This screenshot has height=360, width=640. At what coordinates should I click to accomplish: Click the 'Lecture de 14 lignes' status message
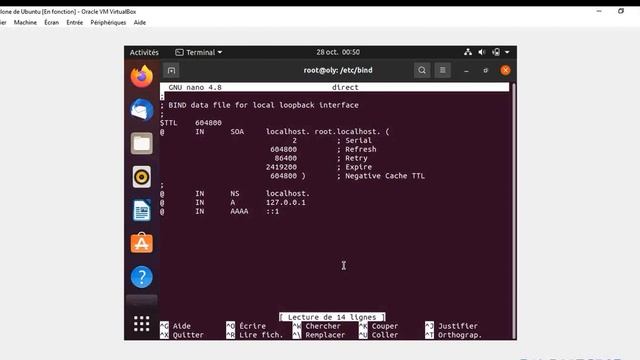point(332,317)
